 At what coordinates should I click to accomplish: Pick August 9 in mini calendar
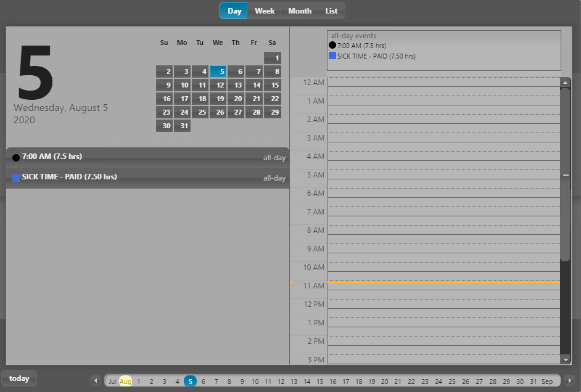(164, 85)
